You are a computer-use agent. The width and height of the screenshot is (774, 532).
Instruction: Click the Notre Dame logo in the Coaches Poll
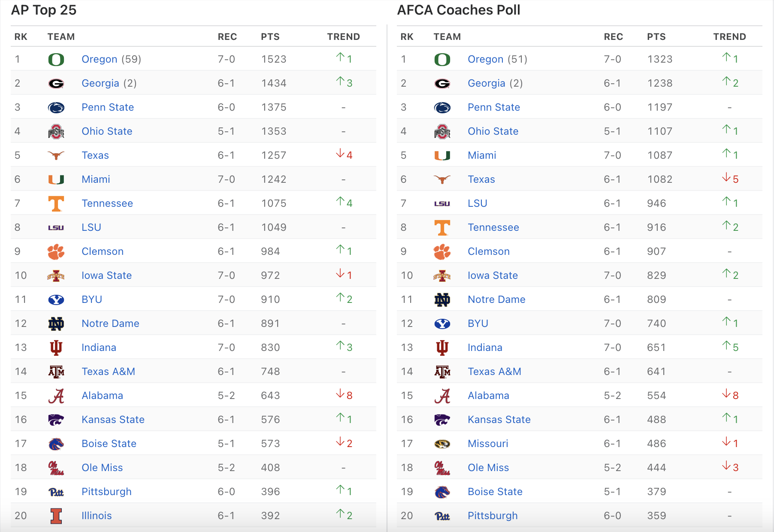tap(442, 299)
